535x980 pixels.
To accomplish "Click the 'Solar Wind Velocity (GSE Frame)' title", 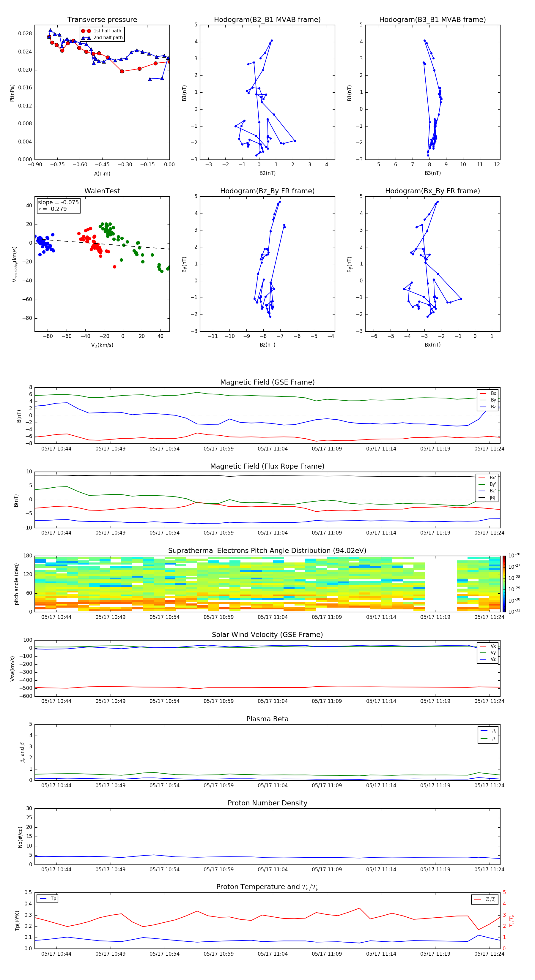I will (267, 635).
